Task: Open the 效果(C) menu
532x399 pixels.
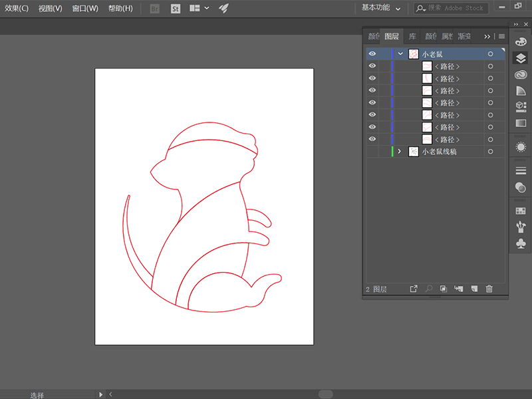Action: click(x=17, y=9)
